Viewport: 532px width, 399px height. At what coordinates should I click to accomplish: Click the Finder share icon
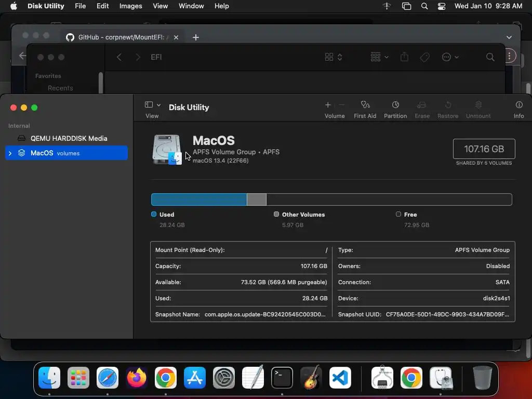404,57
